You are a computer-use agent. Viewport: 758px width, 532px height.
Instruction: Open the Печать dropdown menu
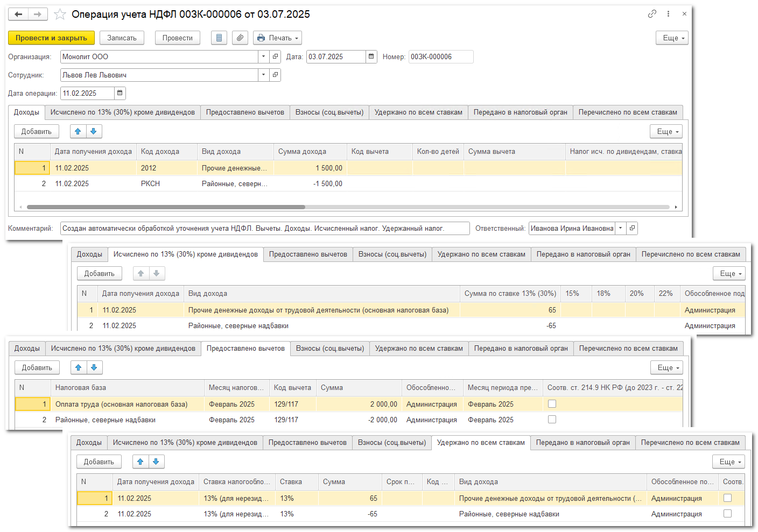(277, 38)
